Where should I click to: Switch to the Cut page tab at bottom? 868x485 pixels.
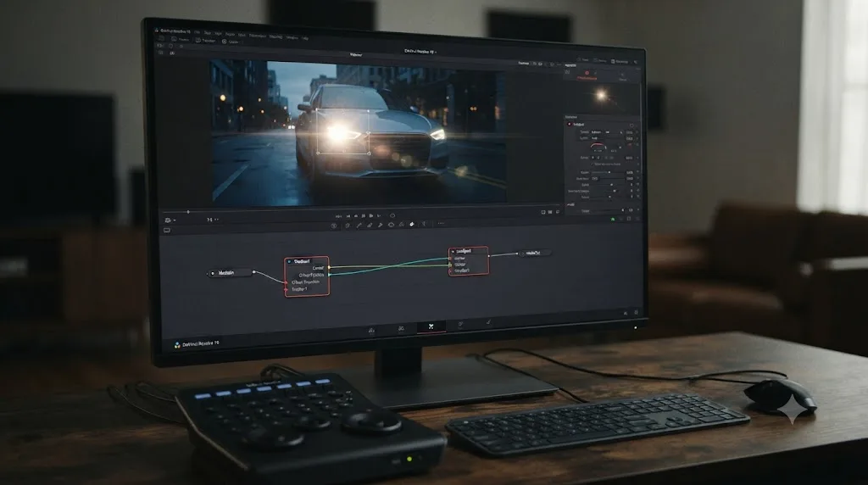click(x=371, y=331)
